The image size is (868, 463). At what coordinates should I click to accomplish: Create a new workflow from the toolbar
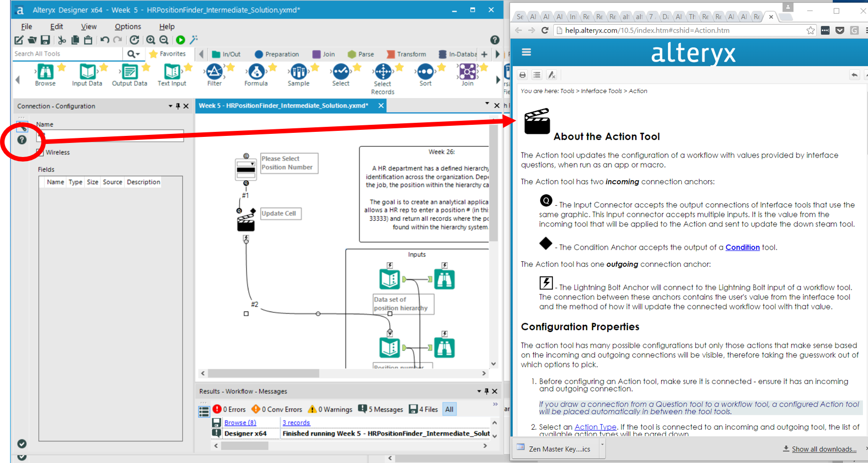coord(19,40)
